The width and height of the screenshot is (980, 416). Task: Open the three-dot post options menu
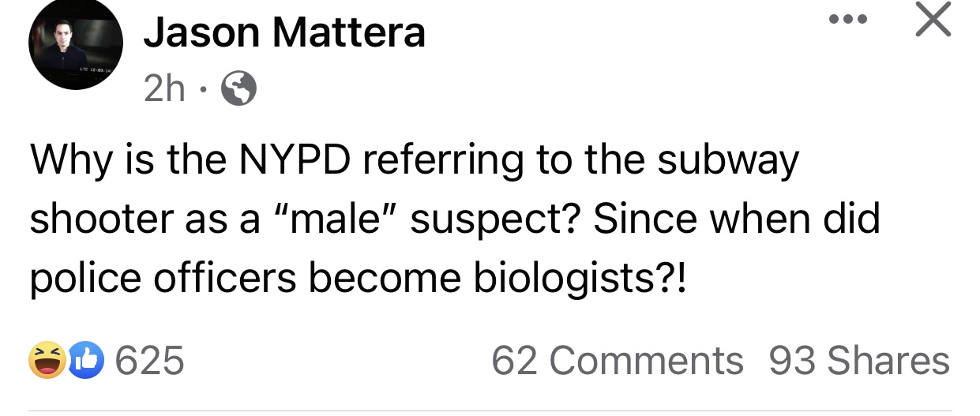(x=847, y=18)
